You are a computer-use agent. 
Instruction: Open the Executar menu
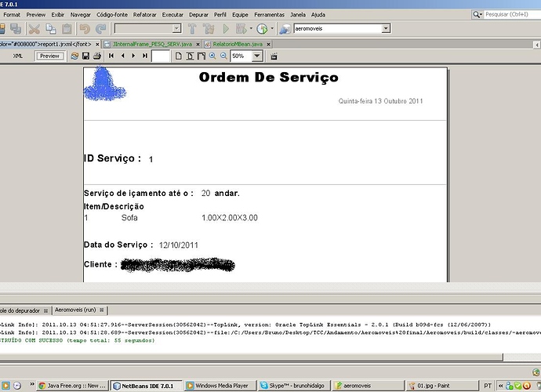coord(172,15)
